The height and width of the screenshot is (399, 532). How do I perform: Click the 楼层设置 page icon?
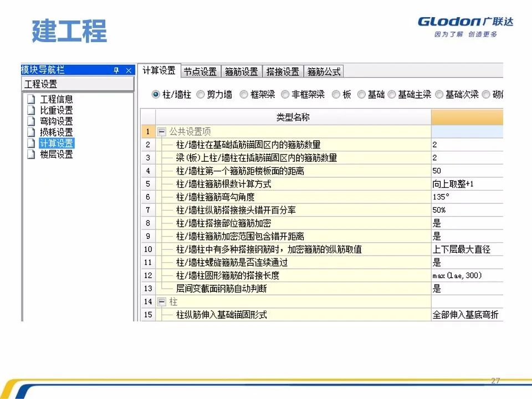pos(32,154)
